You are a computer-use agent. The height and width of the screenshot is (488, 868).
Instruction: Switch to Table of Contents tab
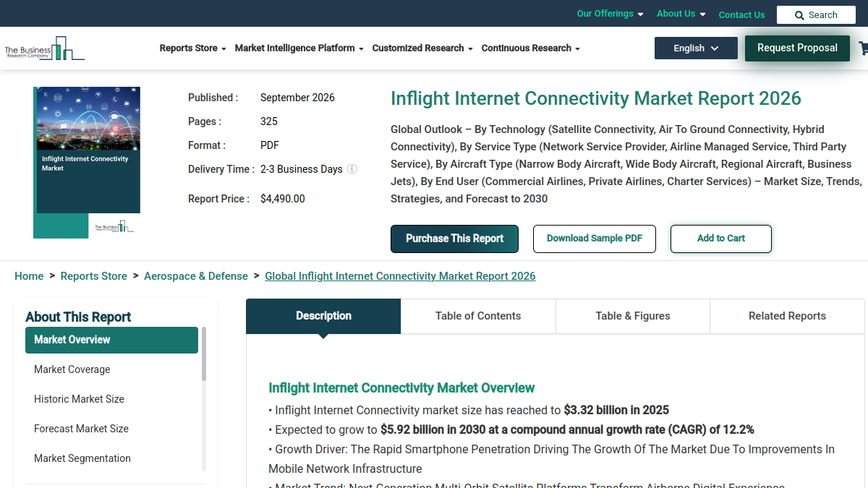click(x=478, y=316)
